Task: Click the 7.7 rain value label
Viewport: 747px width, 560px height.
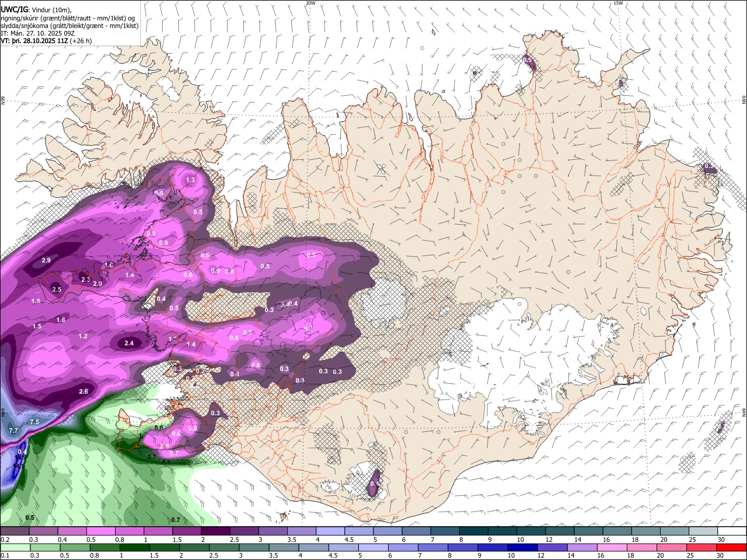Action: coord(14,430)
